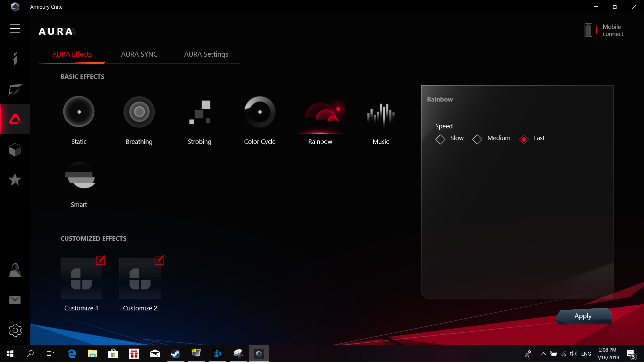
Task: Switch to the AURA Settings tab
Action: (x=206, y=54)
